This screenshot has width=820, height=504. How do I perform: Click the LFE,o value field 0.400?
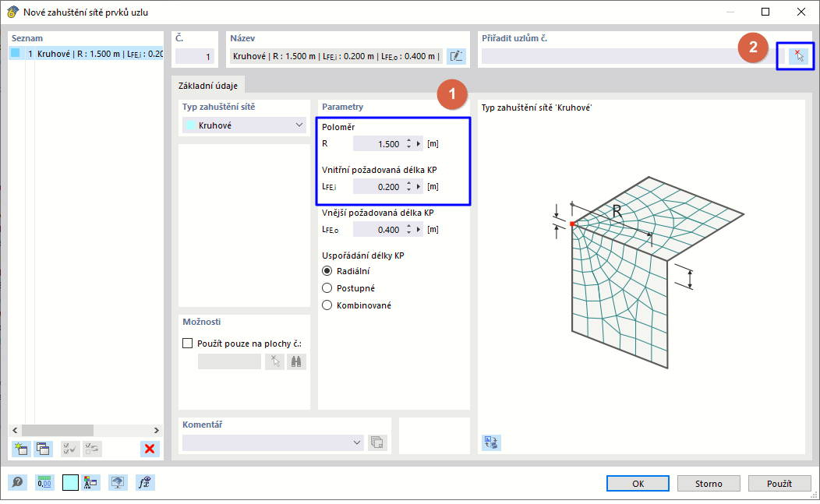pos(378,230)
